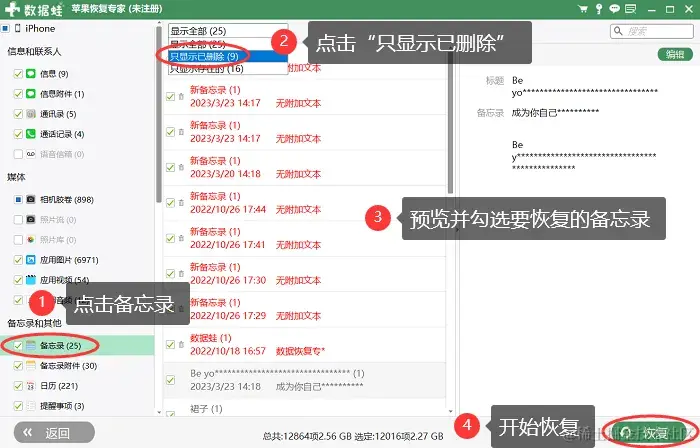This screenshot has height=448, width=700.
Task: Click 成为你自己 text in detail panel
Action: point(555,112)
